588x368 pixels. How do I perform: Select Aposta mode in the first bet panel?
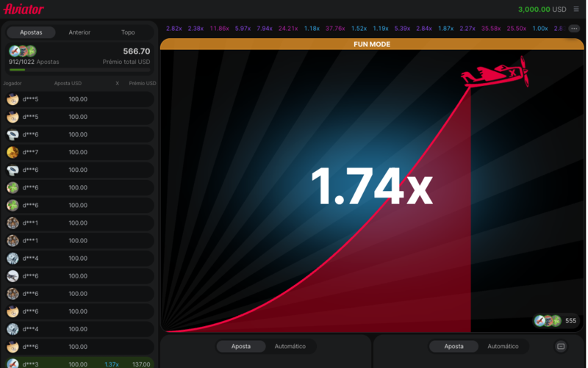pyautogui.click(x=241, y=346)
